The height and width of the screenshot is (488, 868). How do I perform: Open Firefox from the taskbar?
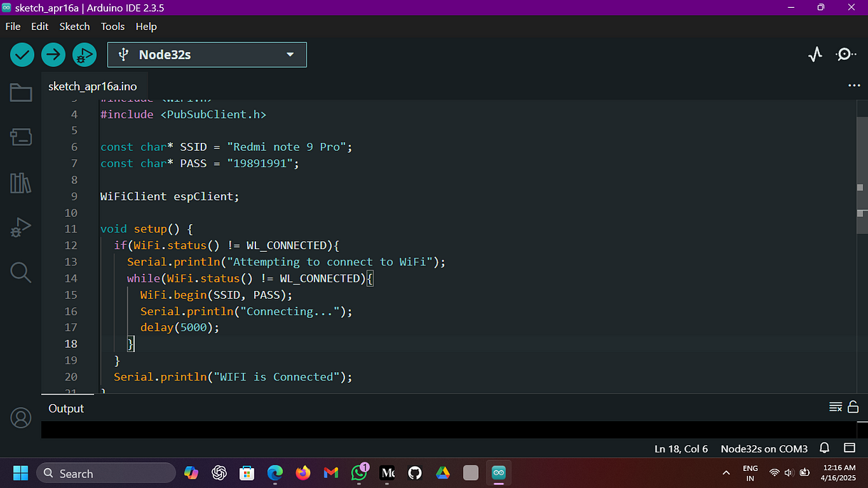click(303, 473)
